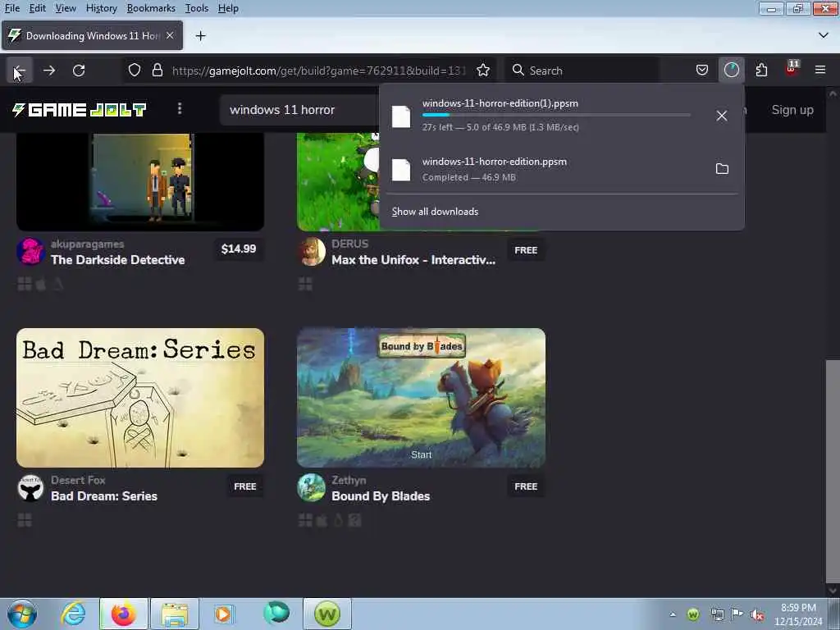Image resolution: width=840 pixels, height=630 pixels.
Task: Open Desert Fox developer avatar
Action: (x=30, y=488)
